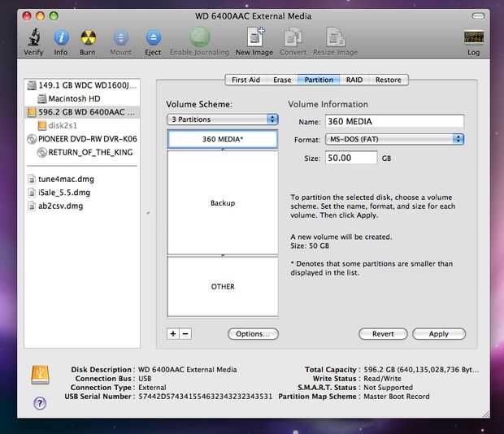Screen dimensions: 504x434
Task: Select the 360 MEDIA partition block
Action: click(223, 139)
